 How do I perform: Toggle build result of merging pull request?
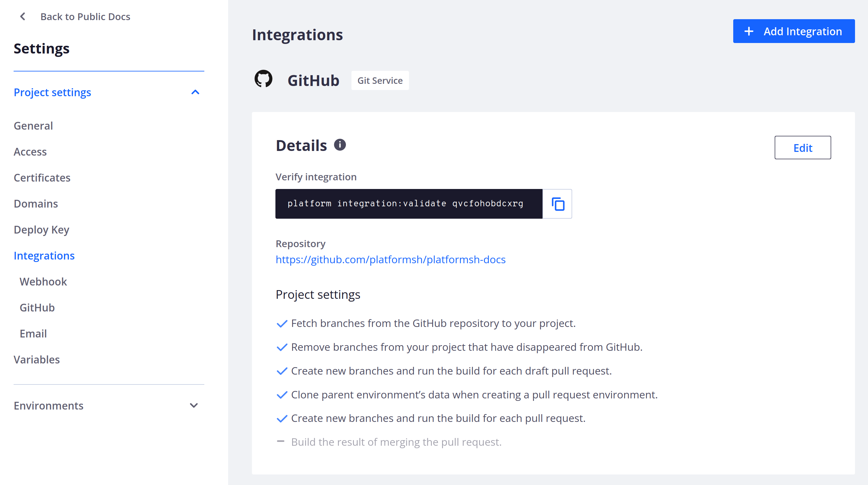(x=281, y=442)
